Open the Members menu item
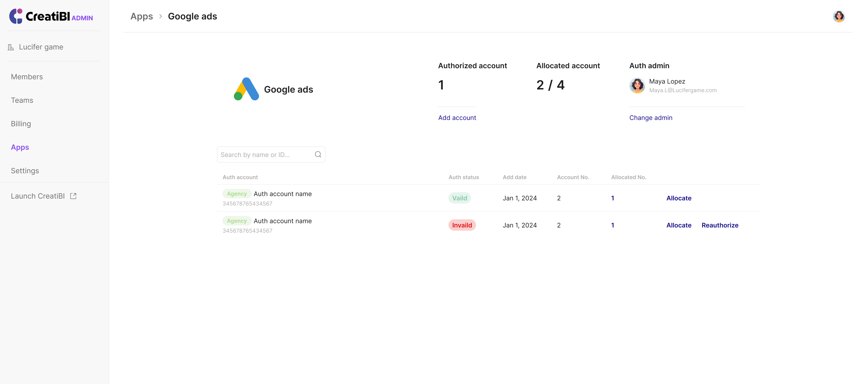868x384 pixels. [27, 77]
